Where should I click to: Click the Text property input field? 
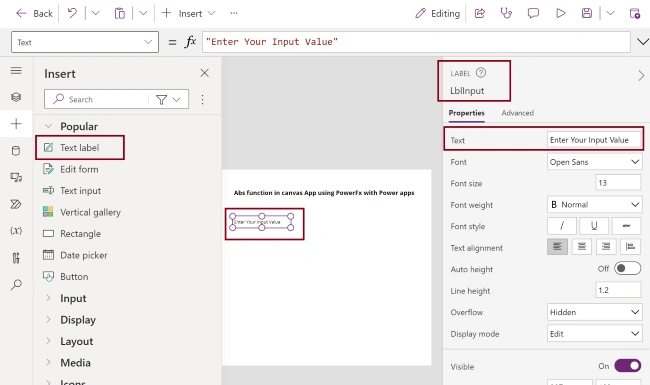(594, 140)
